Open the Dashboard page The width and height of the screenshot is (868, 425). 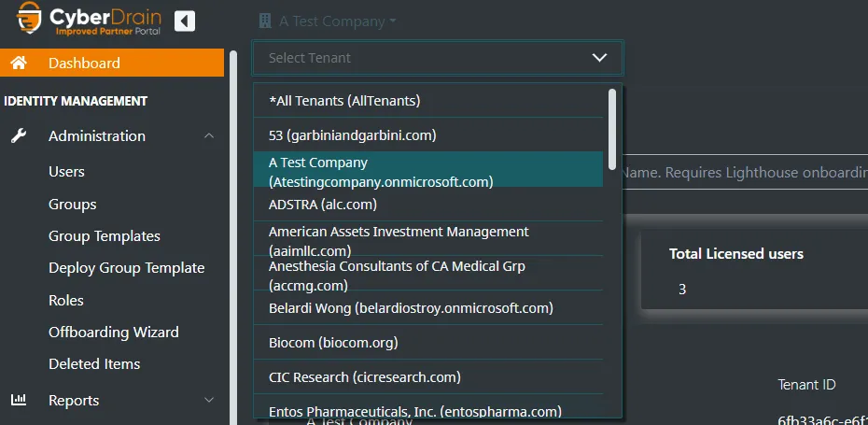112,63
